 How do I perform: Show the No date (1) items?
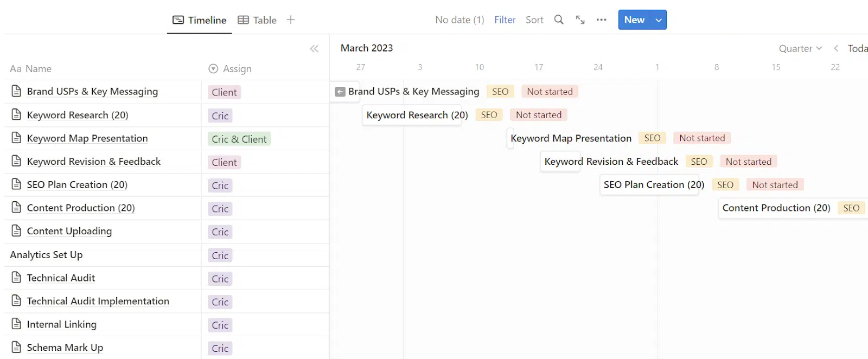click(459, 20)
